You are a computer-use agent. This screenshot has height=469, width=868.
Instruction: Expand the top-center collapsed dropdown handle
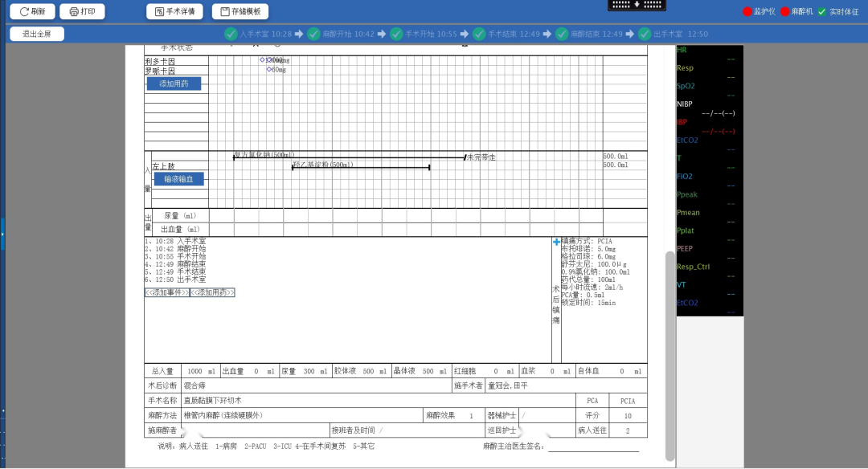[637, 5]
